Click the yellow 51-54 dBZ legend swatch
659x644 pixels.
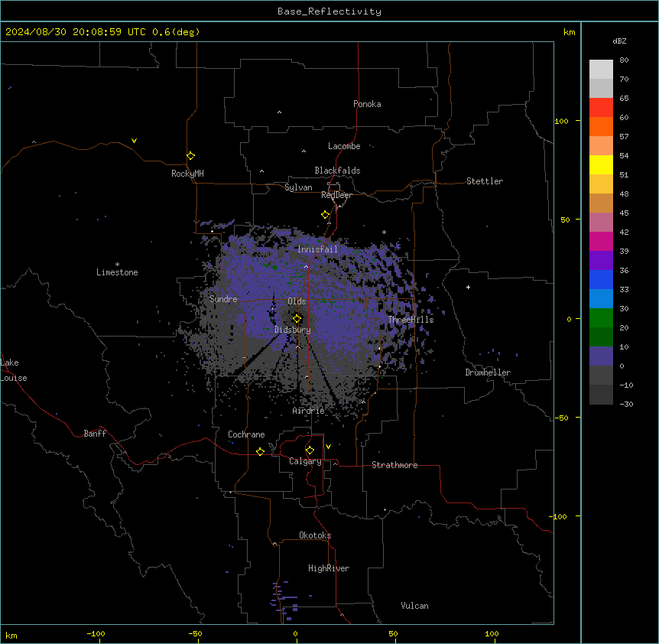tap(601, 164)
